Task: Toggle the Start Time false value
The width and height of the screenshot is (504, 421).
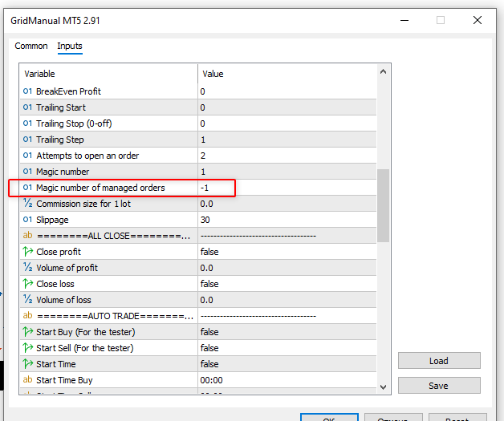Action: click(x=287, y=364)
